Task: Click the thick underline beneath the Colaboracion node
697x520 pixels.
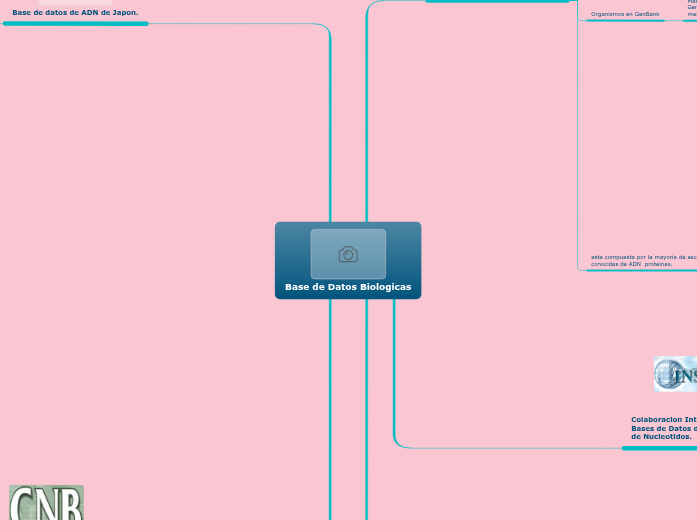Action: point(659,448)
